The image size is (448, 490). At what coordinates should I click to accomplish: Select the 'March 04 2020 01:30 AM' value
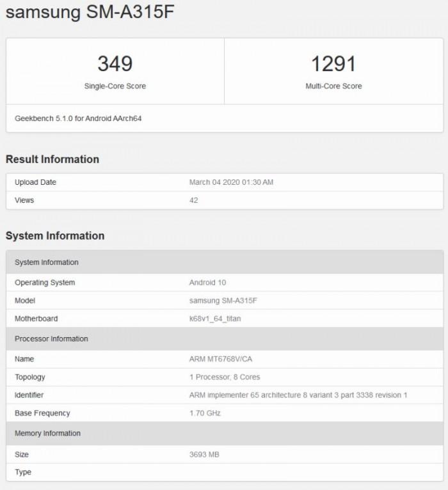(x=231, y=182)
